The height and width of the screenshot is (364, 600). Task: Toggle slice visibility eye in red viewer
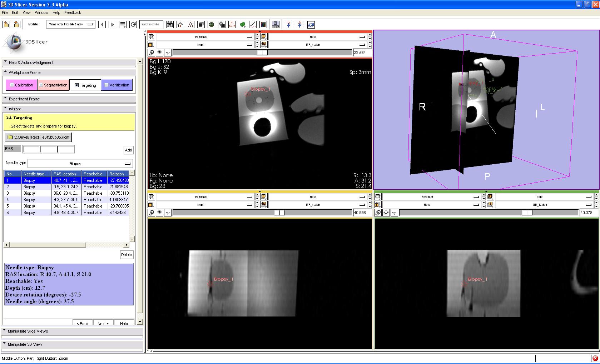[x=159, y=53]
